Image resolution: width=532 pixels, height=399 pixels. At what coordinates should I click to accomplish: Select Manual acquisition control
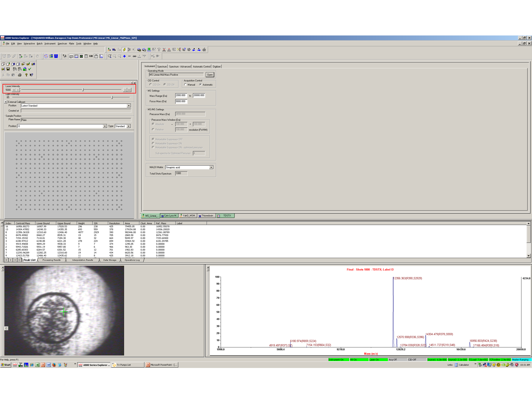pyautogui.click(x=185, y=85)
